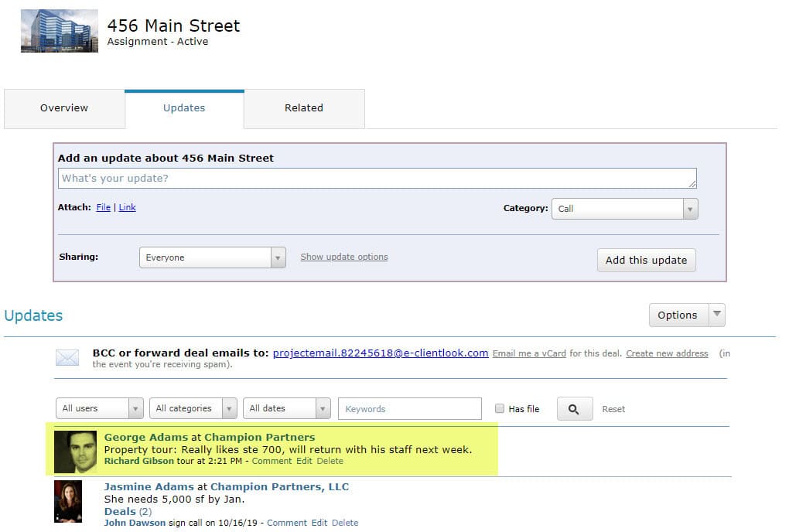Switch to the Overview tab
The height and width of the screenshot is (532, 789).
tap(64, 108)
